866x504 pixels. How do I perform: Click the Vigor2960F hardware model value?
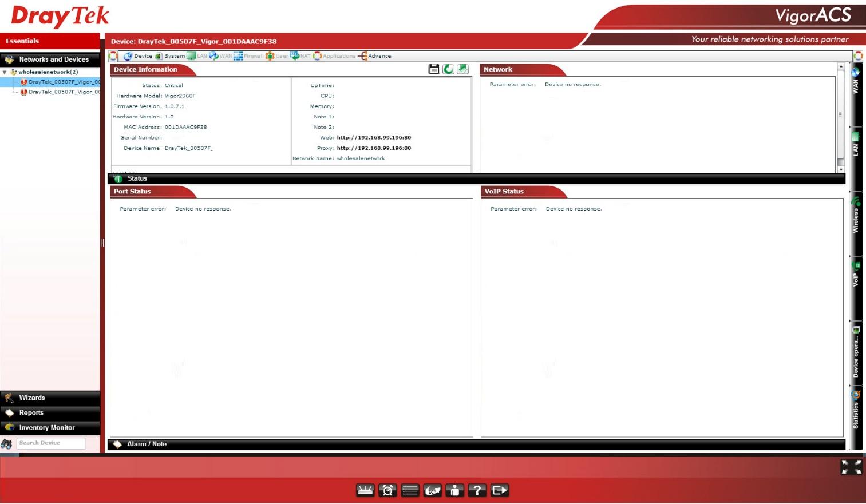point(180,96)
